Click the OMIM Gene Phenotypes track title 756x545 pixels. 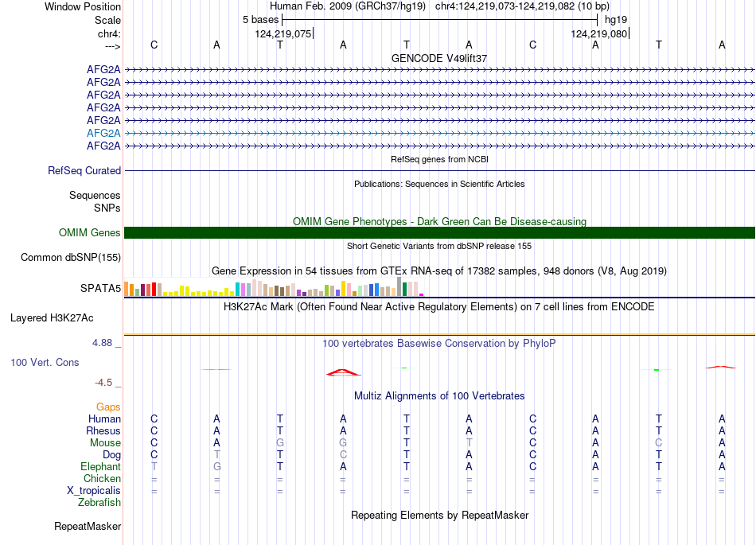[439, 222]
